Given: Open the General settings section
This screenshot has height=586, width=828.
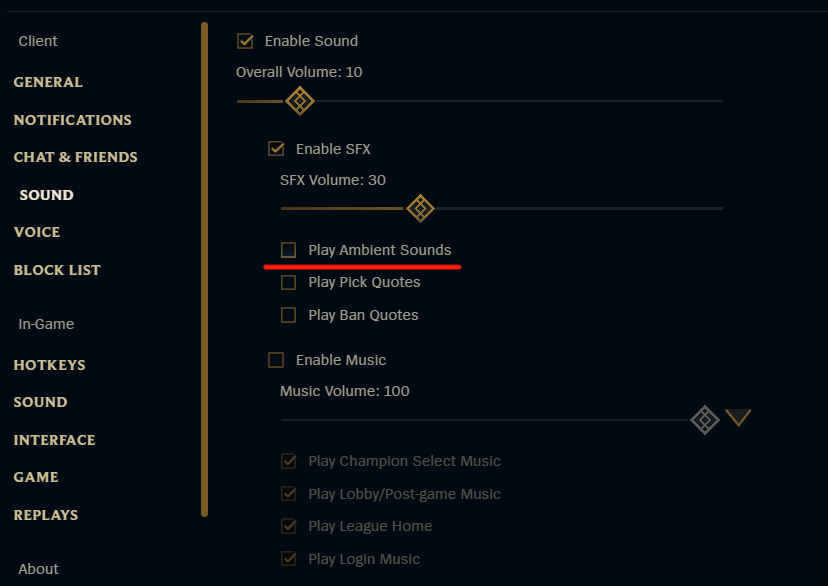Looking at the screenshot, I should [x=48, y=82].
